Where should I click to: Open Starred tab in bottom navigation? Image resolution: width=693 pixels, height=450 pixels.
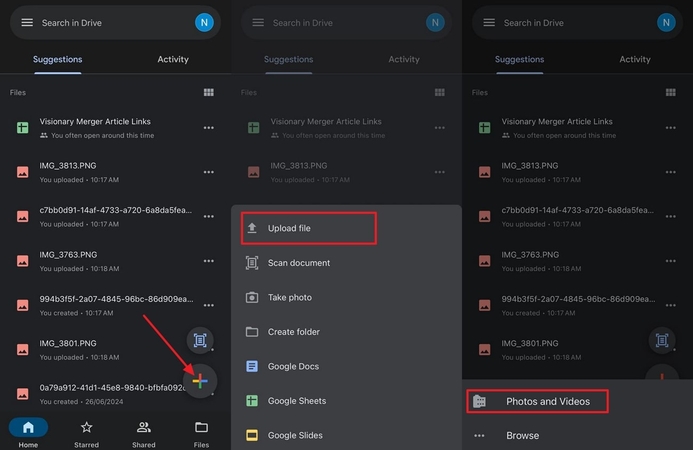pyautogui.click(x=87, y=433)
